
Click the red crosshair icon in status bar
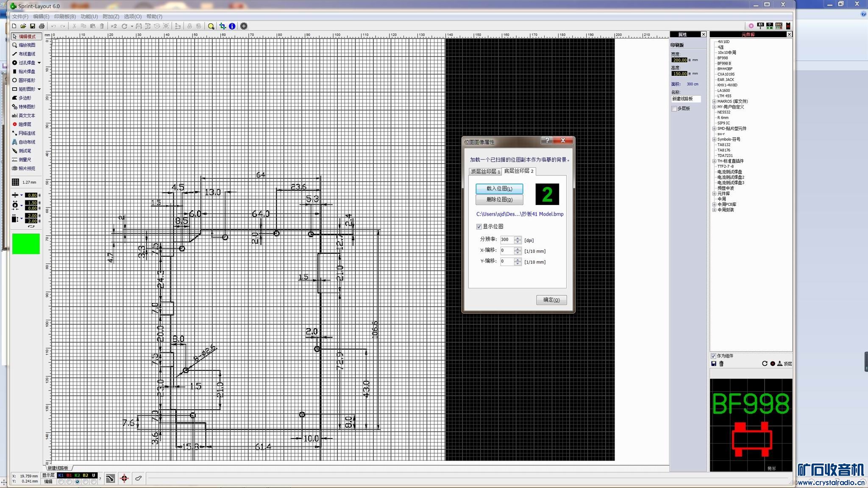click(x=124, y=479)
